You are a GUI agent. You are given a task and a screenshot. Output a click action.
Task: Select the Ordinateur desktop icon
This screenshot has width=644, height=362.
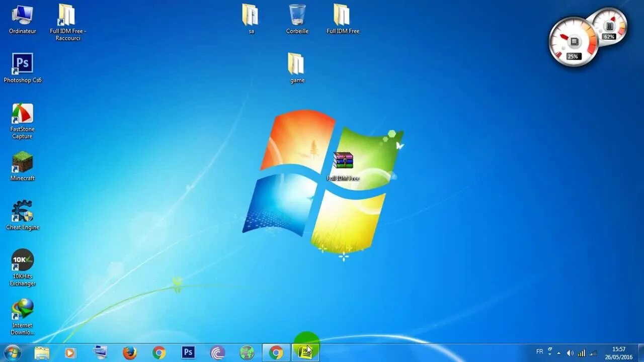pos(23,19)
